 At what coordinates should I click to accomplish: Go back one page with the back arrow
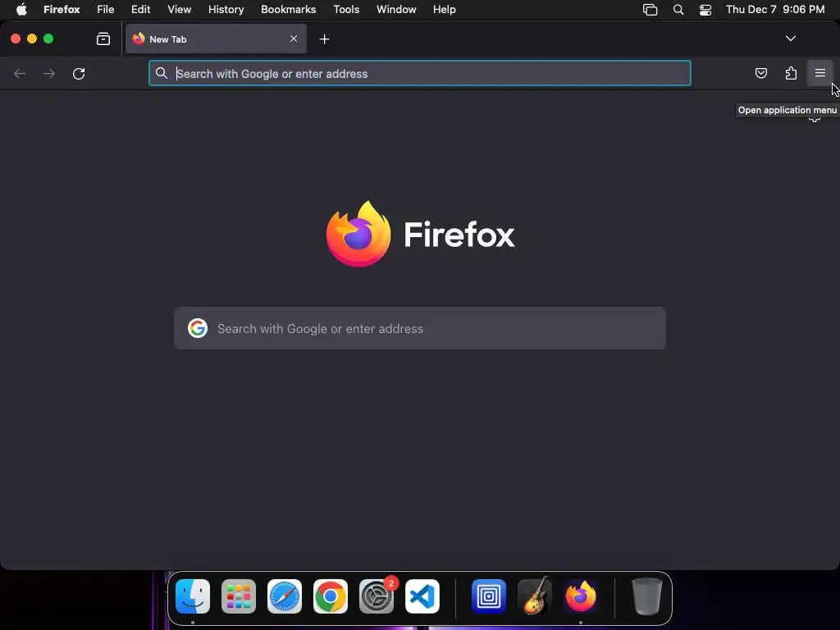coord(20,73)
